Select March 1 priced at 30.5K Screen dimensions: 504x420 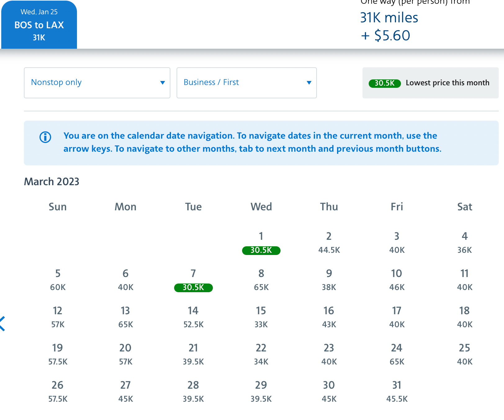point(261,243)
